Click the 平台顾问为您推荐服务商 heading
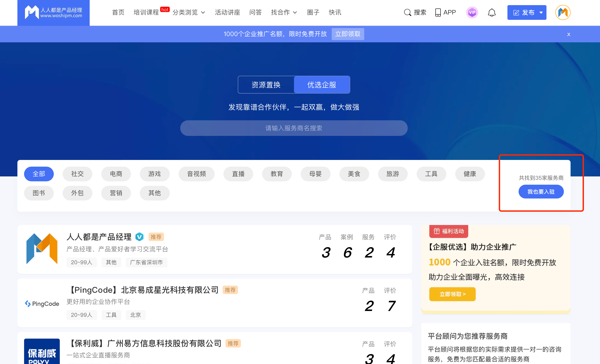The image size is (600, 364). [468, 336]
